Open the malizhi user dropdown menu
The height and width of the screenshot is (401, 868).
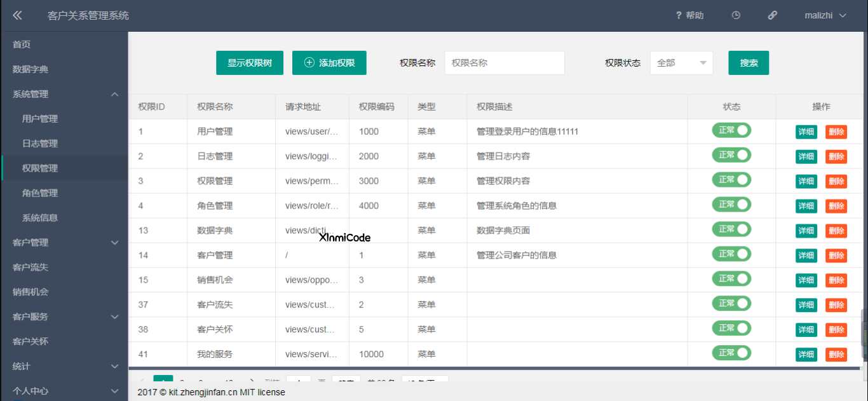click(825, 15)
